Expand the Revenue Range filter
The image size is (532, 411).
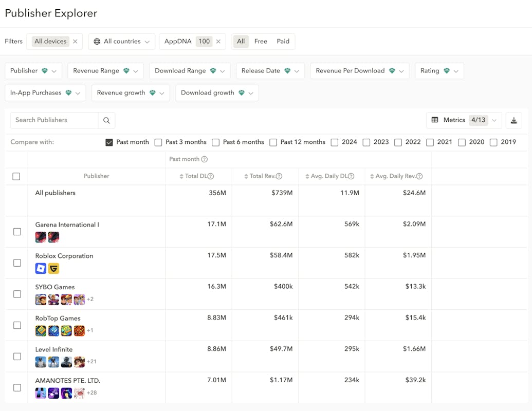[x=105, y=71]
